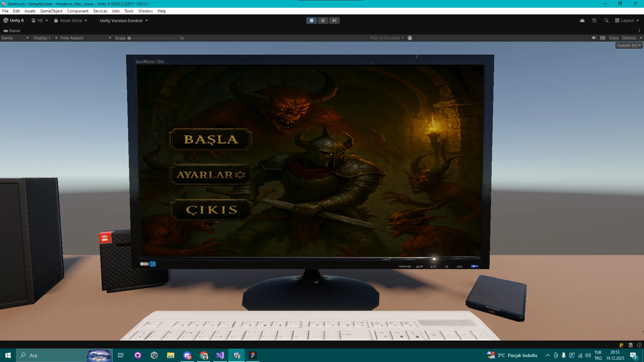This screenshot has width=644, height=362.
Task: Stop play mode with the Play button
Action: click(311, 20)
